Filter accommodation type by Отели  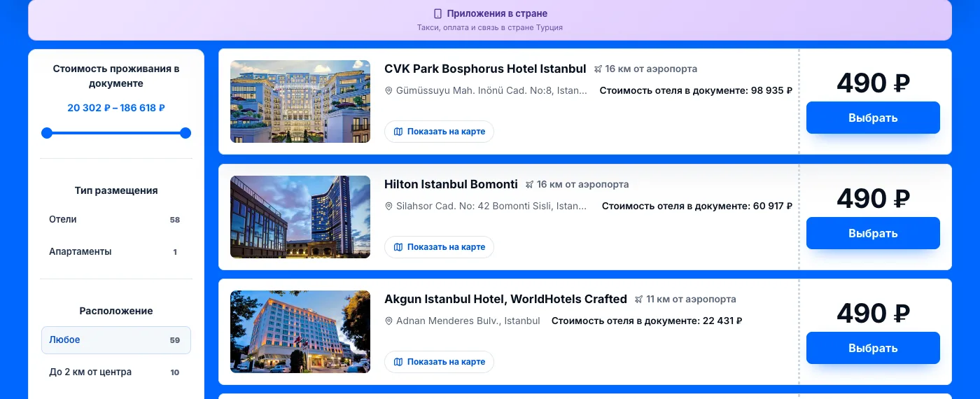(116, 220)
